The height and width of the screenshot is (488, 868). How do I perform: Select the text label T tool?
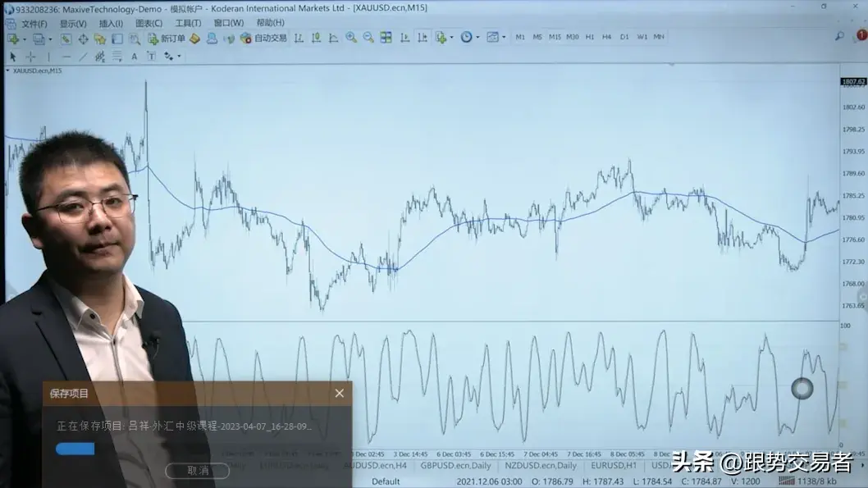pos(151,57)
